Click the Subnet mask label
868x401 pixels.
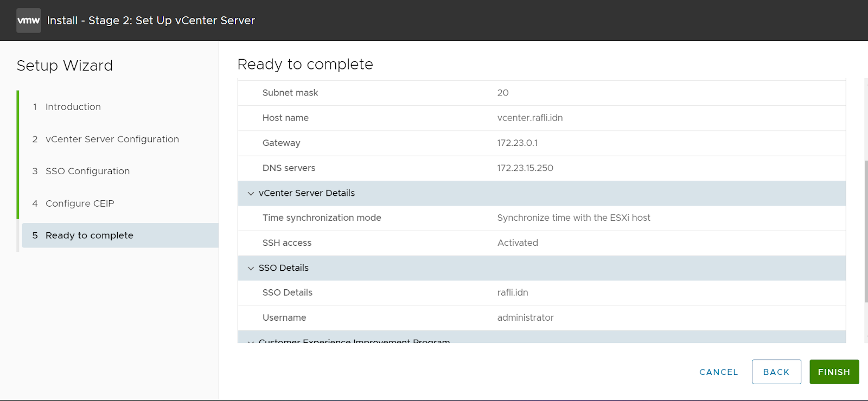(x=290, y=93)
